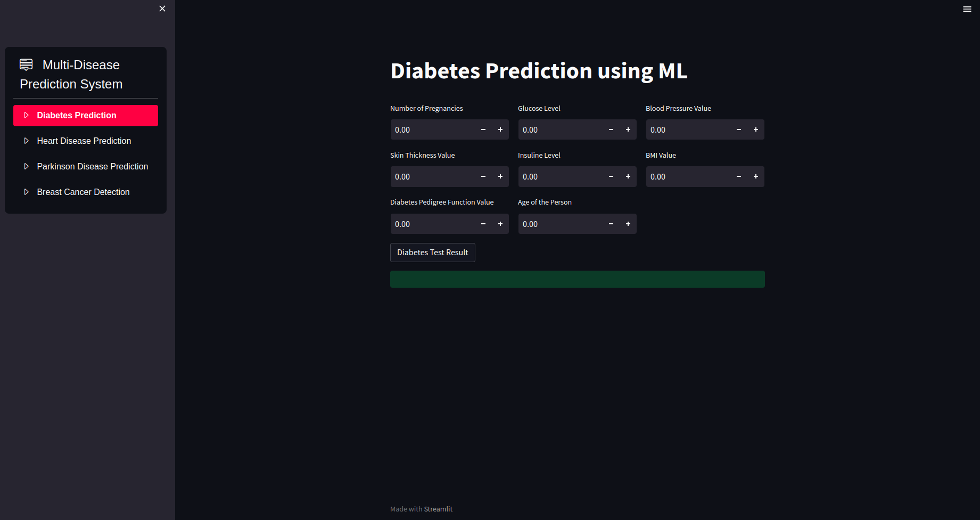Open the Streamlit link in the footer
Screen dimensions: 980x520
tap(438, 509)
